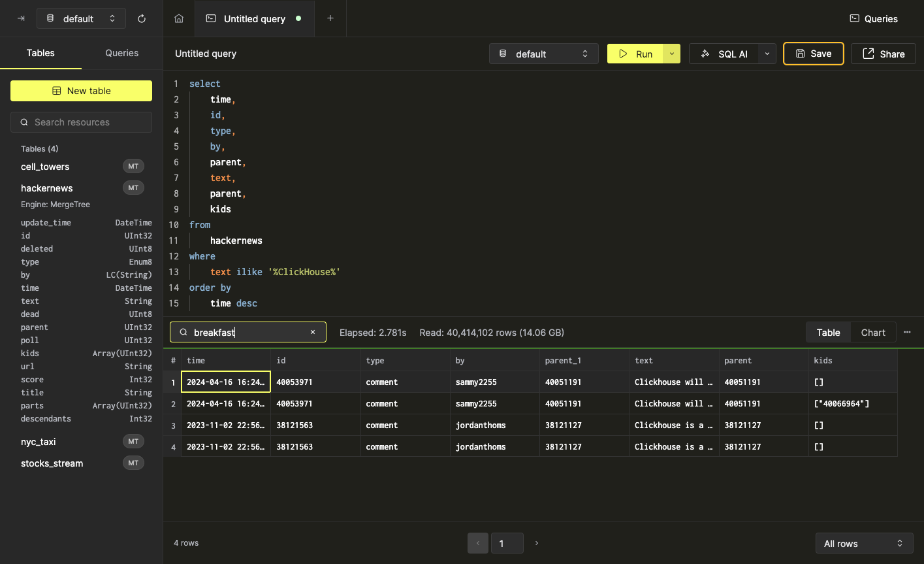Select the Table results view
924x564 pixels.
[827, 332]
